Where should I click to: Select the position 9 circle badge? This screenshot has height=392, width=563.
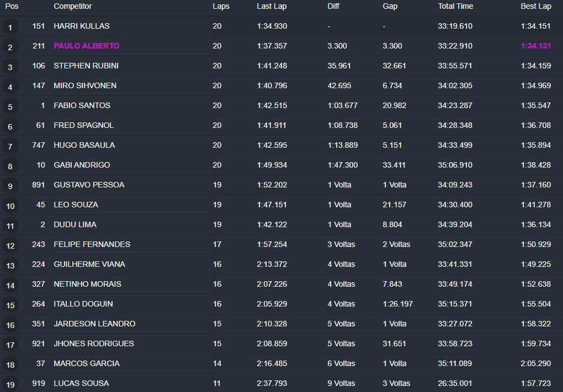point(10,186)
